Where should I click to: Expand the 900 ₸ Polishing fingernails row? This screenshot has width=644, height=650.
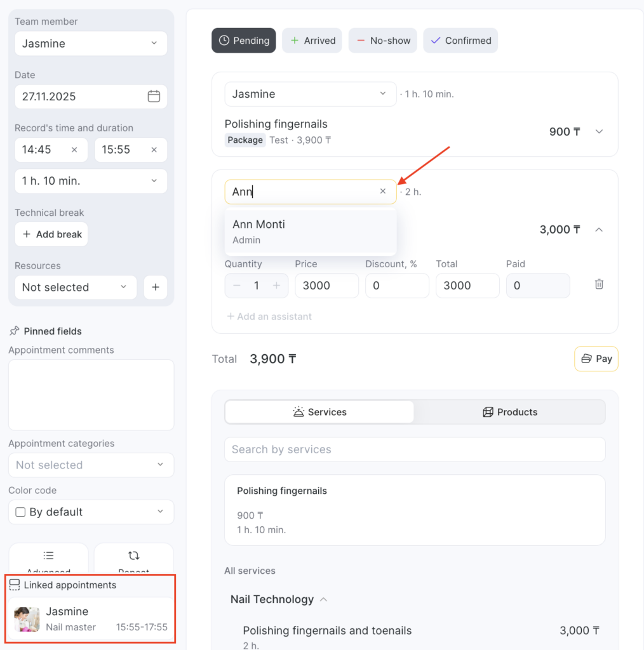(x=599, y=131)
